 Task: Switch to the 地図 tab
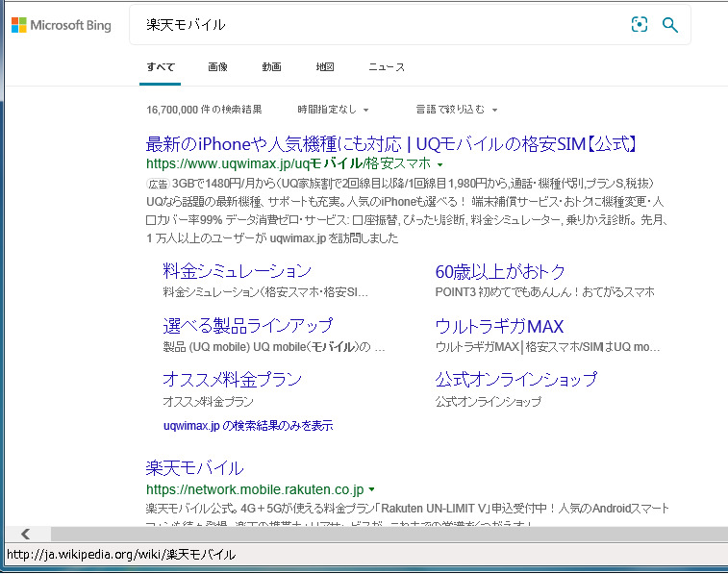click(325, 67)
